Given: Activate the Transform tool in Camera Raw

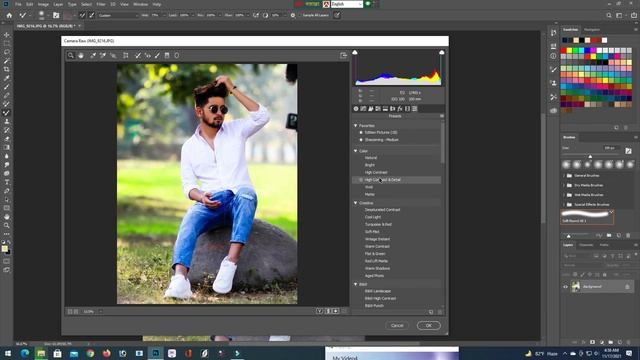Looking at the screenshot, I should (x=126, y=56).
